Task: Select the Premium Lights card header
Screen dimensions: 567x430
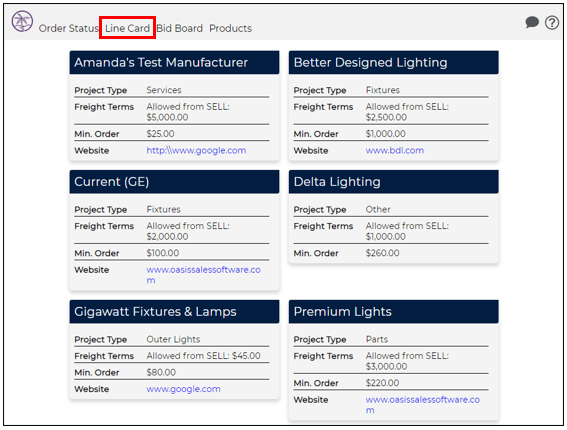Action: (x=393, y=312)
